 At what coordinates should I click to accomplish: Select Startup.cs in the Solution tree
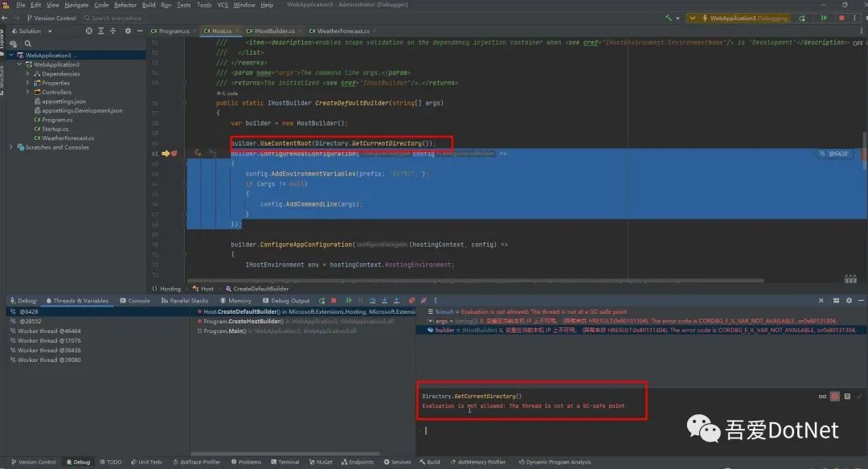[x=51, y=129]
